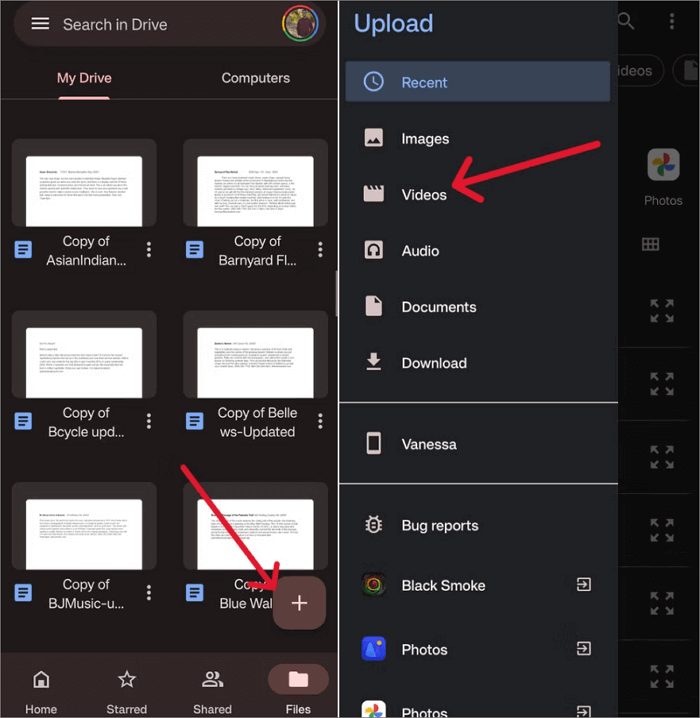
Task: Select Videos in the Upload menu
Action: pos(424,195)
